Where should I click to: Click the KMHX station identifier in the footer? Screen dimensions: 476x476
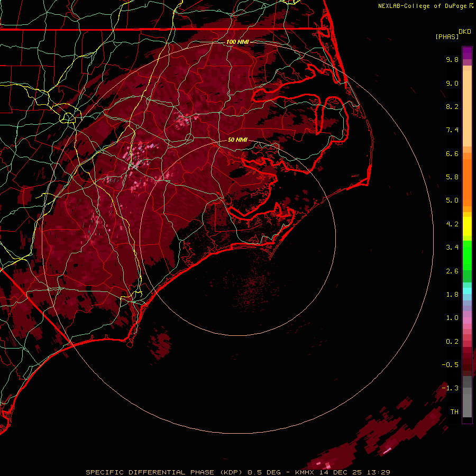305,472
